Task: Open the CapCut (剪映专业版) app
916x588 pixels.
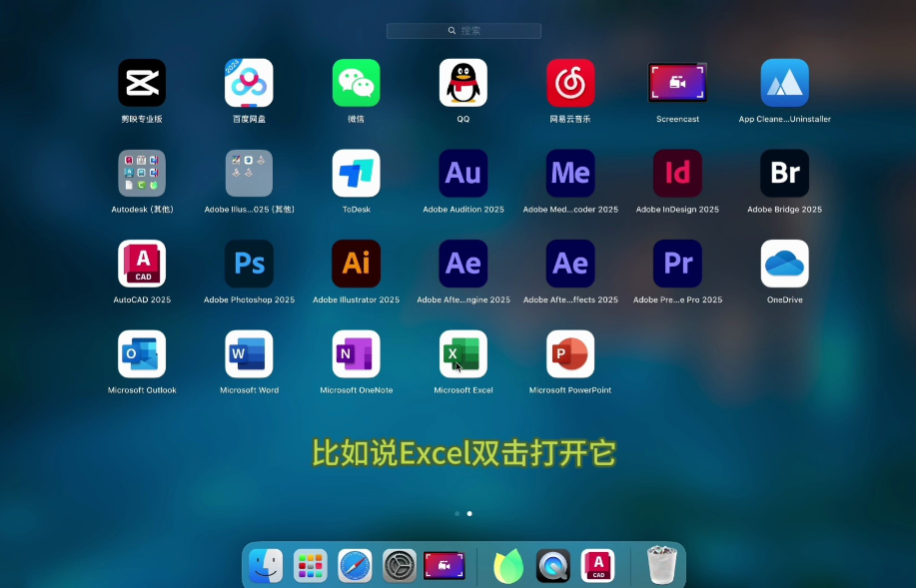Action: [142, 83]
